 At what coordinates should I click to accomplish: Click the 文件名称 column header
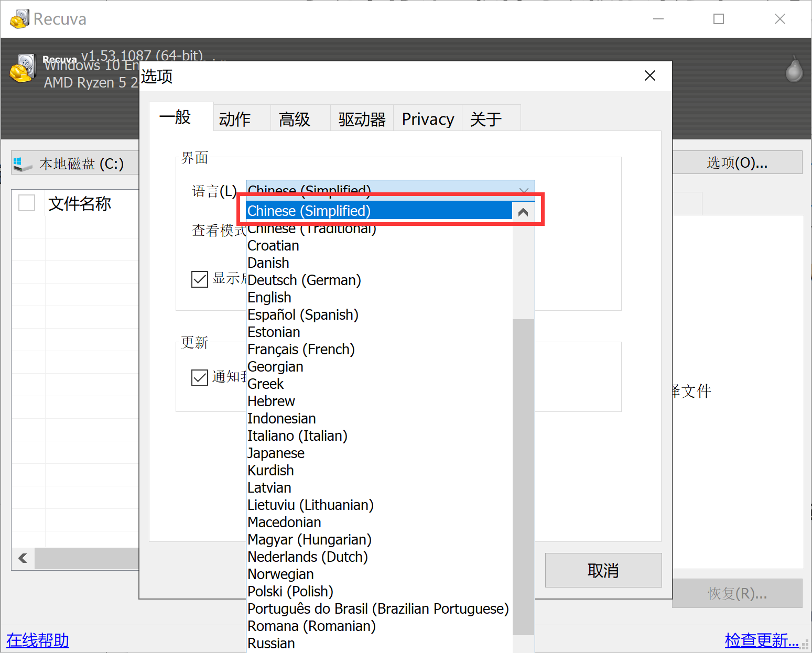pyautogui.click(x=80, y=203)
